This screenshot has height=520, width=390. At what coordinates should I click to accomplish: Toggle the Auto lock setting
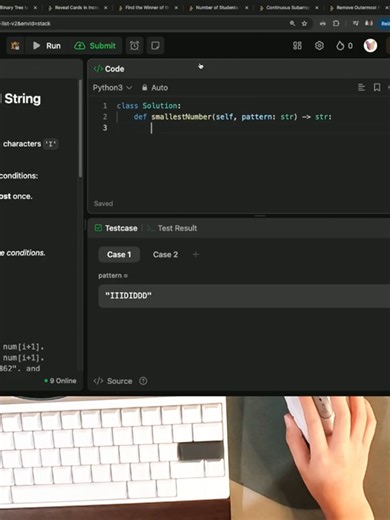pos(155,88)
